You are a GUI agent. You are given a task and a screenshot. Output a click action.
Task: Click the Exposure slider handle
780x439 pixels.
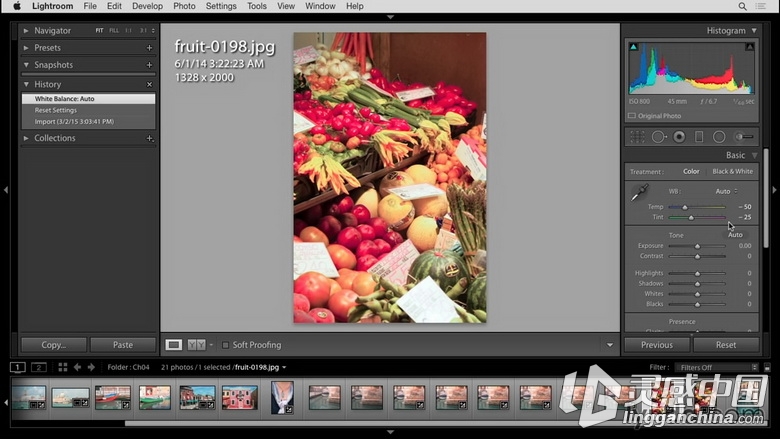click(697, 246)
